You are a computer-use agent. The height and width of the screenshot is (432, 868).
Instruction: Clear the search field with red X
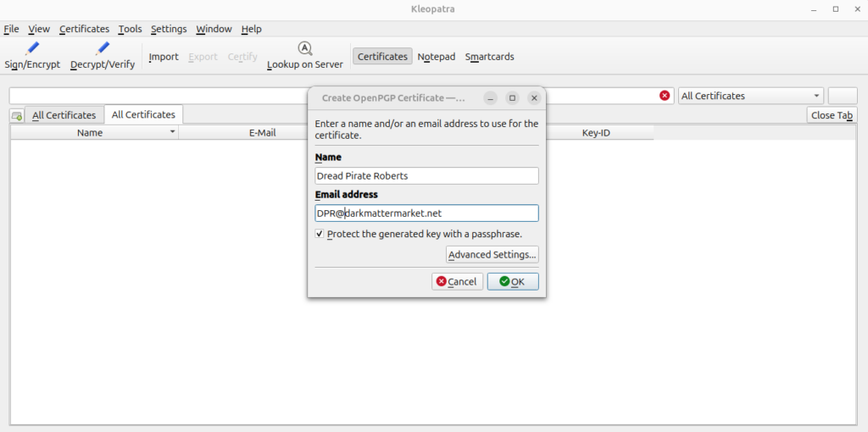[665, 96]
